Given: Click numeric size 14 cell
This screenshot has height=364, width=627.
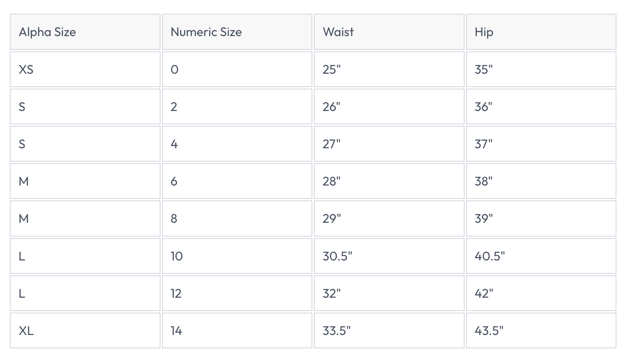Looking at the screenshot, I should 176,331.
